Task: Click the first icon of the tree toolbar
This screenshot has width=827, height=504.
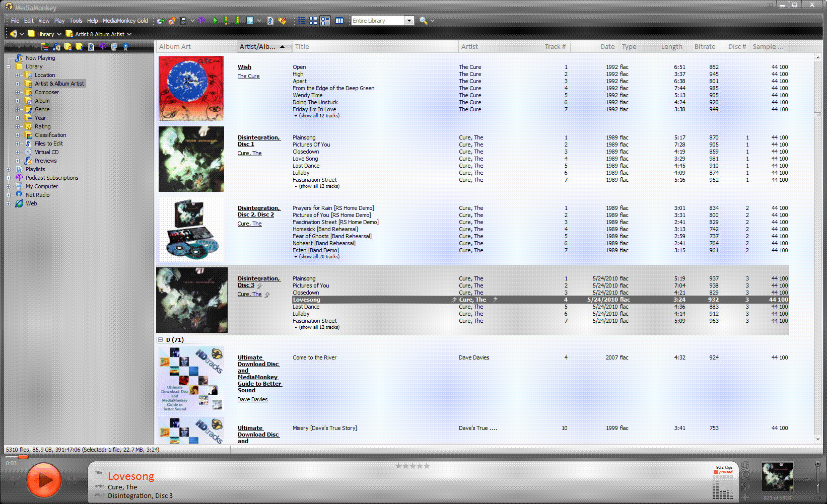Action: click(45, 47)
